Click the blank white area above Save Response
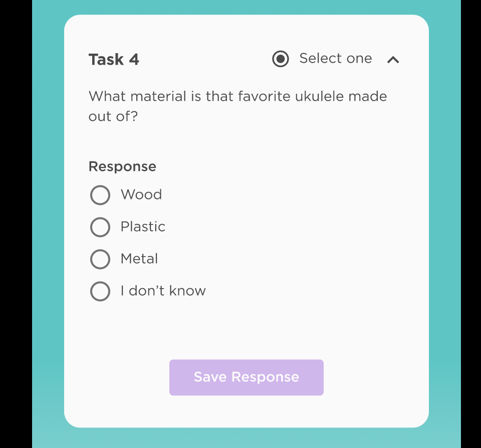Screen dimensions: 481x448 click(246, 328)
